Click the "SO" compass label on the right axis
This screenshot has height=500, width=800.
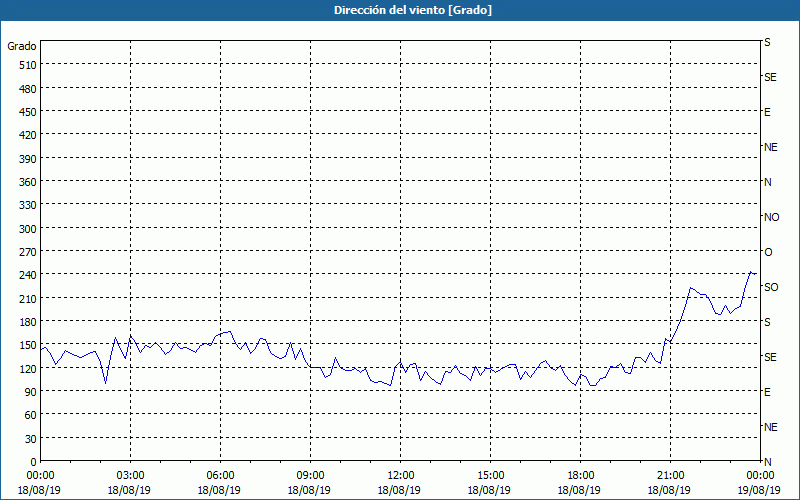tap(771, 287)
